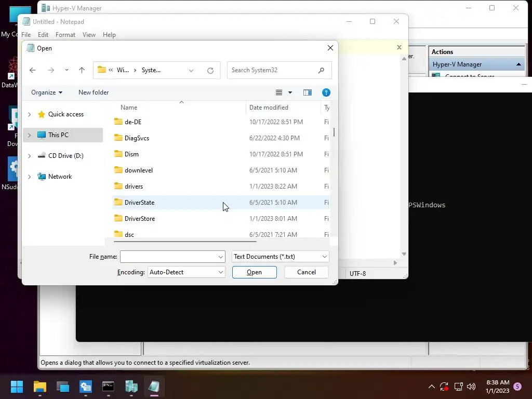This screenshot has width=532, height=399.
Task: Expand This PC tree node
Action: pos(30,136)
